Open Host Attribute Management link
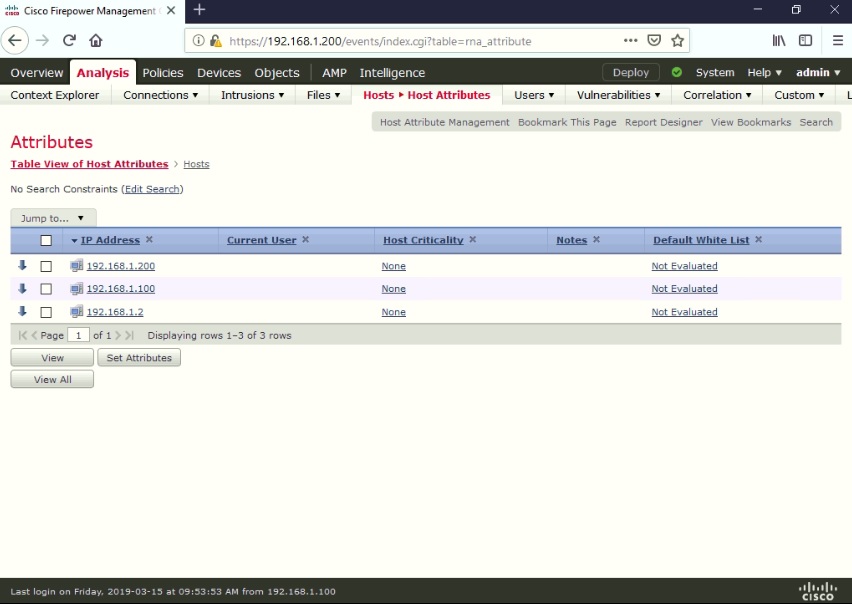This screenshot has width=852, height=604. pyautogui.click(x=444, y=122)
